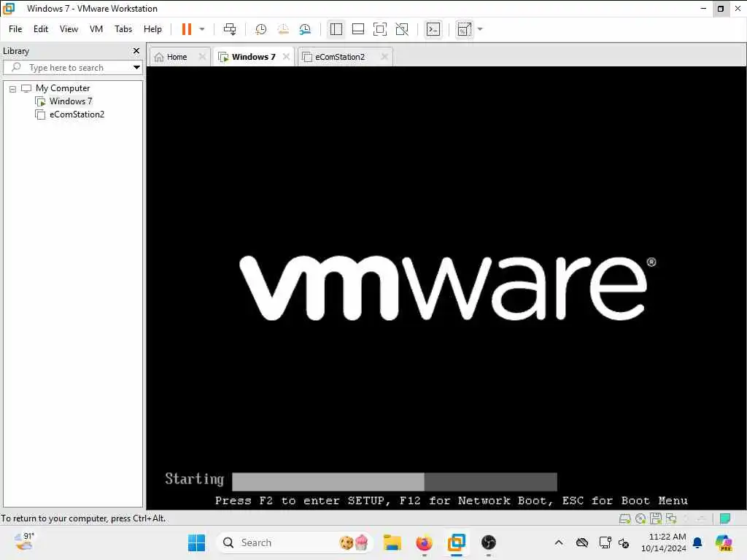
Task: Show hidden system tray icons
Action: [559, 542]
